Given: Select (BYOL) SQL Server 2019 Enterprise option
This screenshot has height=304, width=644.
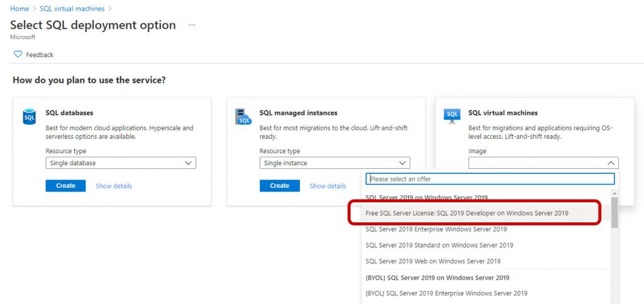Looking at the screenshot, I should coord(446,293).
